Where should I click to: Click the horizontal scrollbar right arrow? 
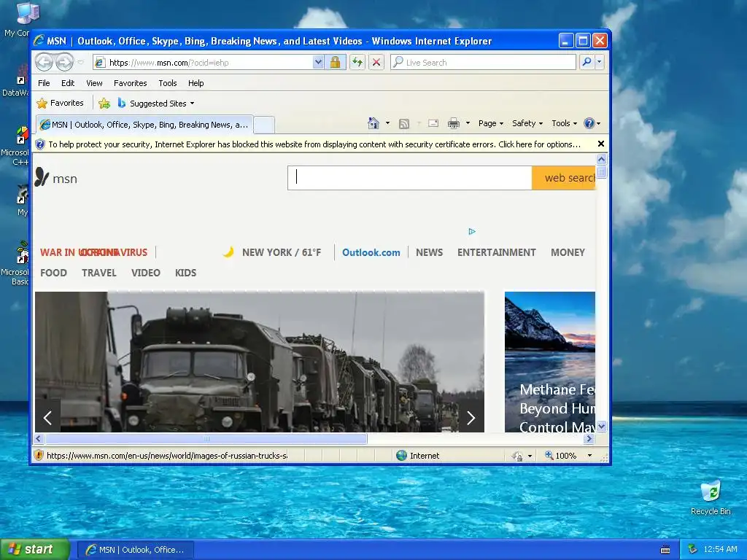click(x=589, y=438)
